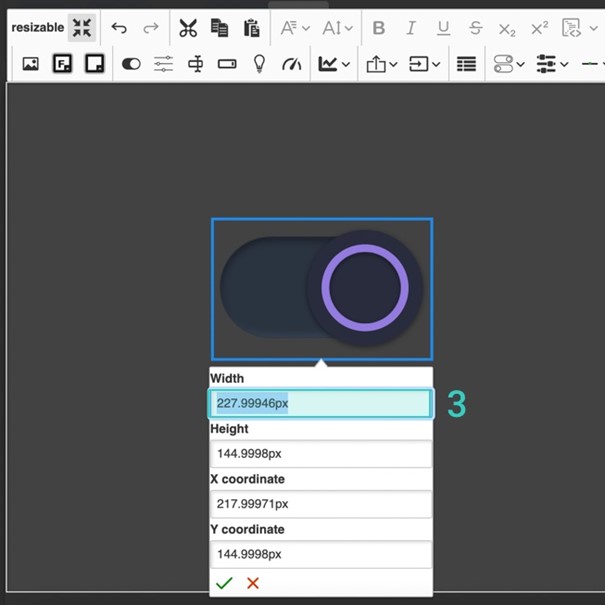Image resolution: width=605 pixels, height=605 pixels.
Task: Open the chart type dropdown
Action: (x=335, y=64)
